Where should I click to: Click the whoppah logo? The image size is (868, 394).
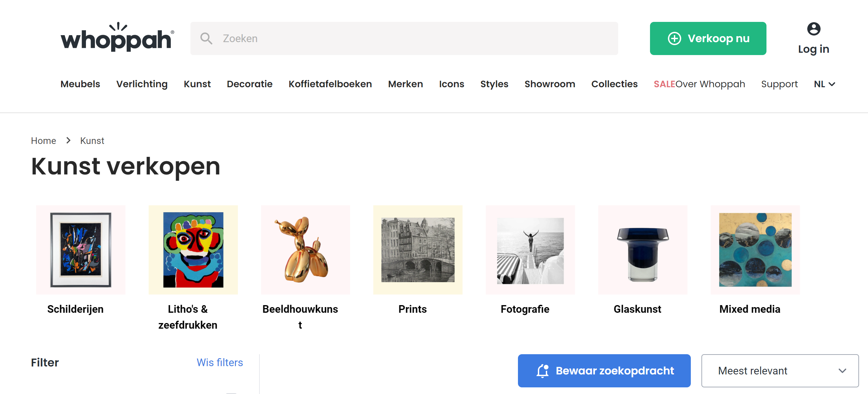click(x=117, y=37)
